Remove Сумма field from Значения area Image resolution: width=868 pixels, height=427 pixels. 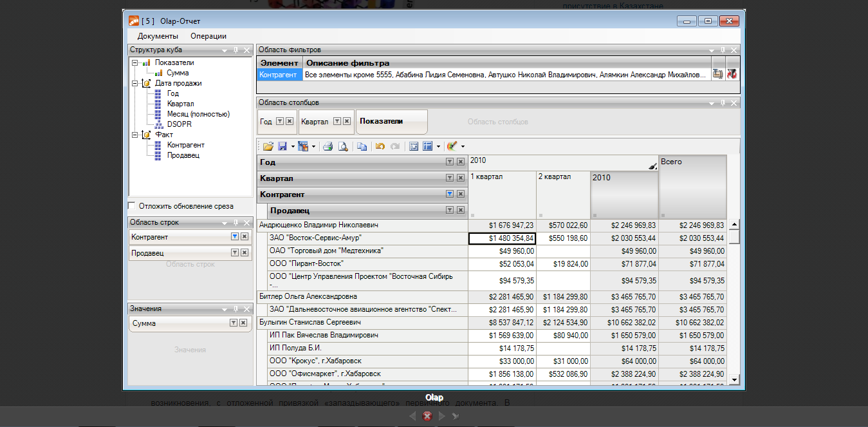click(x=245, y=323)
